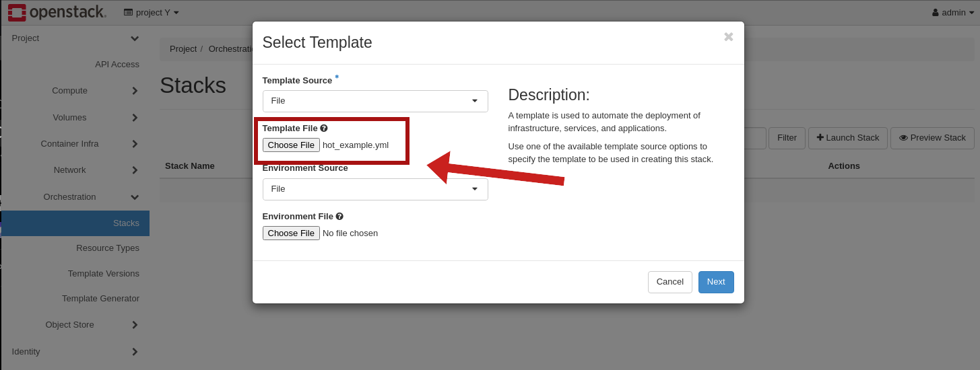Open the Environment Source dropdown
Image resolution: width=980 pixels, height=370 pixels.
pyautogui.click(x=375, y=189)
